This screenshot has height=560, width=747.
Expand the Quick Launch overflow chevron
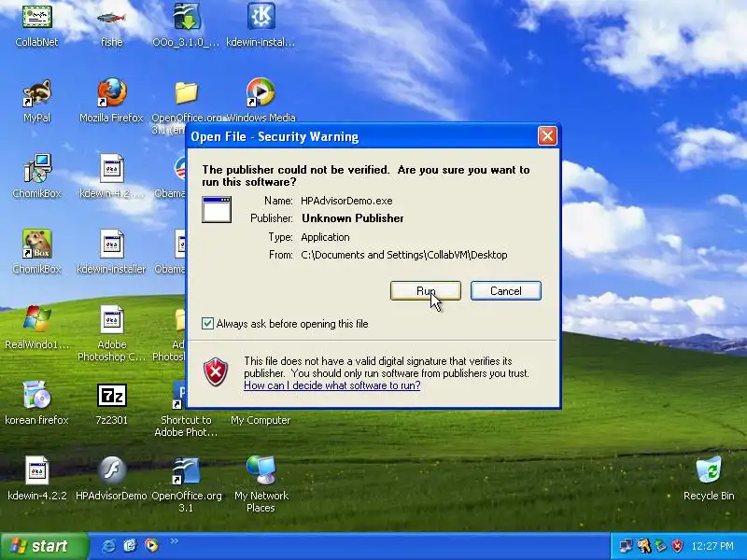(174, 540)
